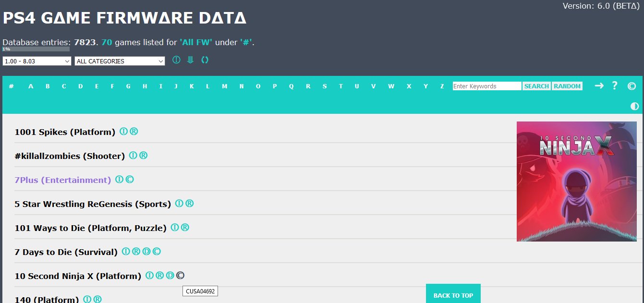The image size is (644, 303).
Task: Open 7 Days to Die (Survival) entry
Action: pos(66,252)
